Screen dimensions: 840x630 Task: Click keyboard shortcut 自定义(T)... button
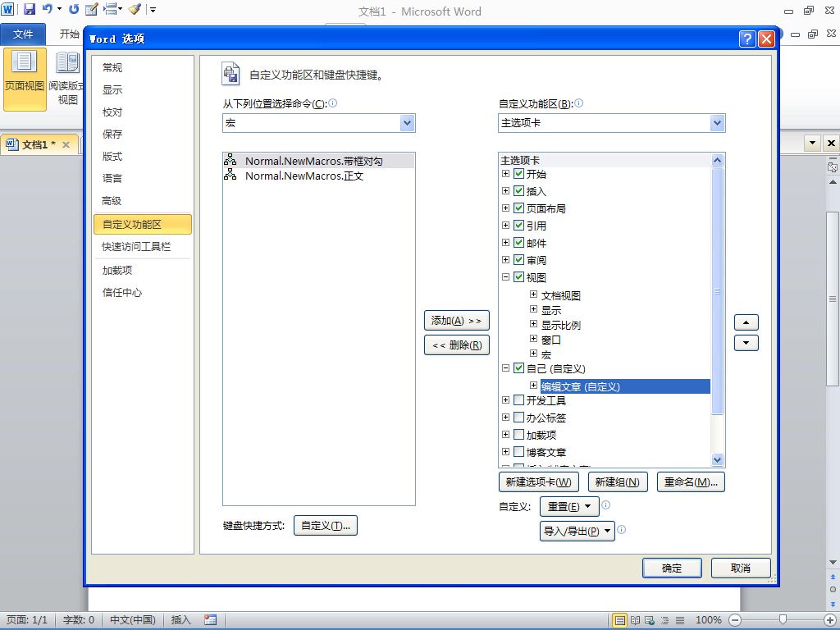(x=325, y=526)
